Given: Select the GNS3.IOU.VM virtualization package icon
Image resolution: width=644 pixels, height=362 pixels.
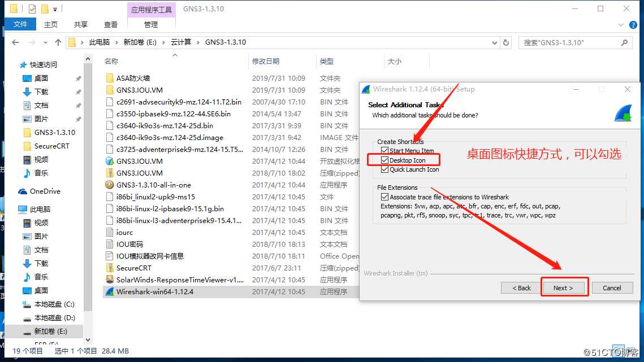Looking at the screenshot, I should coord(110,162).
